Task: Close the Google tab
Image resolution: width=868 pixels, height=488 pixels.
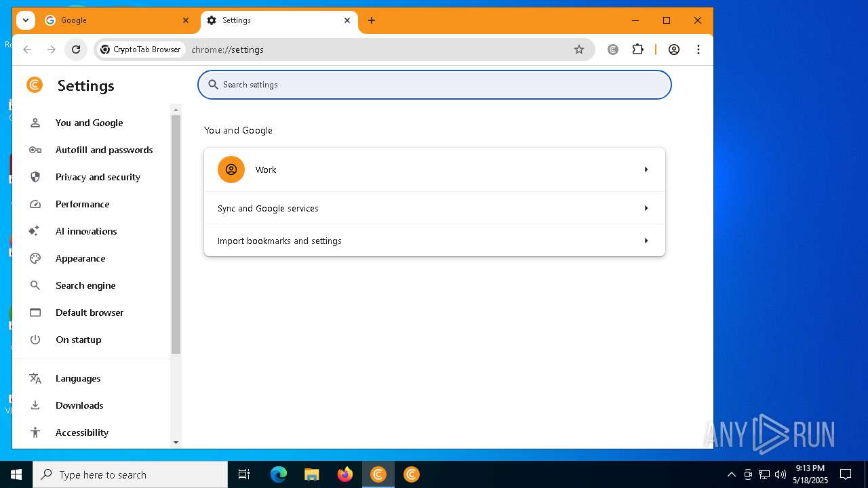Action: pyautogui.click(x=186, y=20)
